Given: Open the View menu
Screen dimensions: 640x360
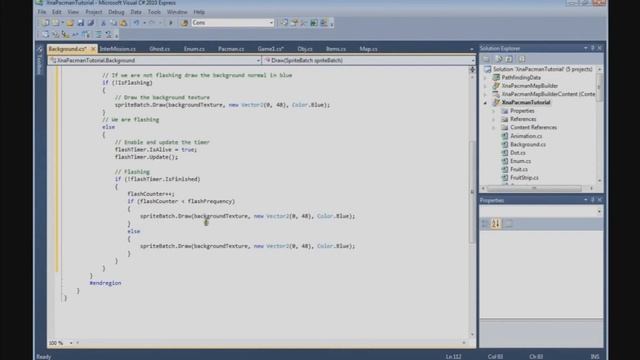Looking at the screenshot, I should (x=73, y=12).
